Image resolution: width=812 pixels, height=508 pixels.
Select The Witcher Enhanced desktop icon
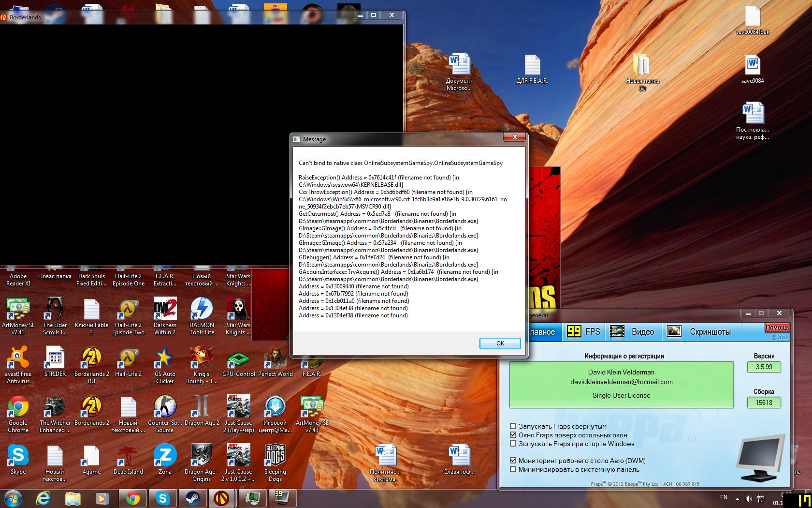point(55,414)
